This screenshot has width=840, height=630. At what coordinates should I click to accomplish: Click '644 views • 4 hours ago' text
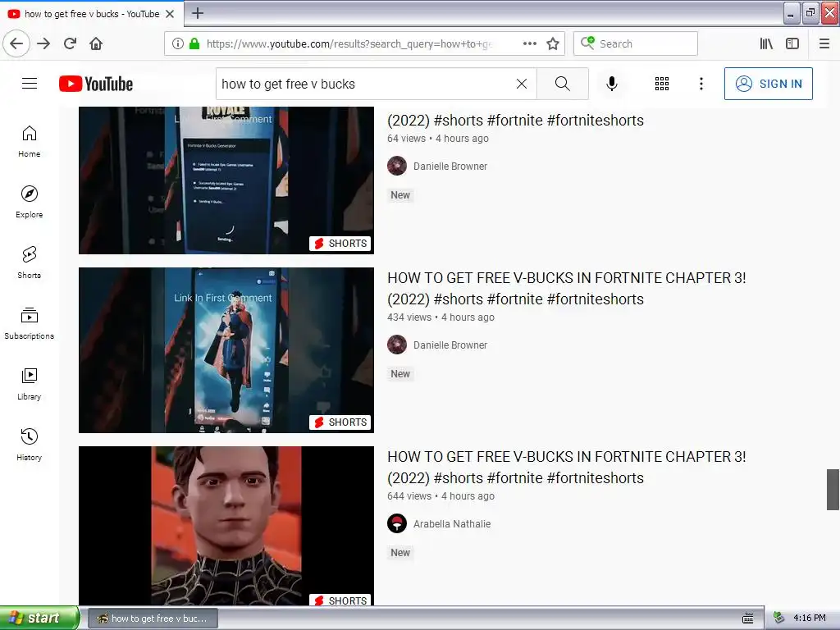441,496
